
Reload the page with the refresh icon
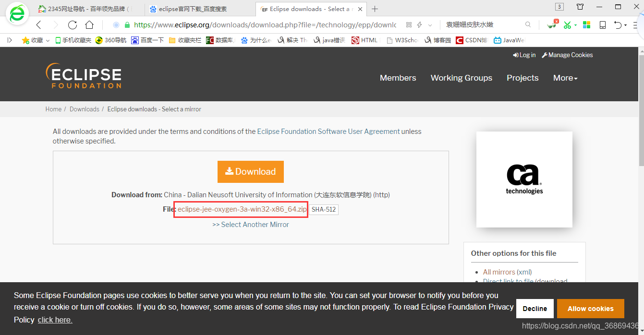[x=73, y=25]
